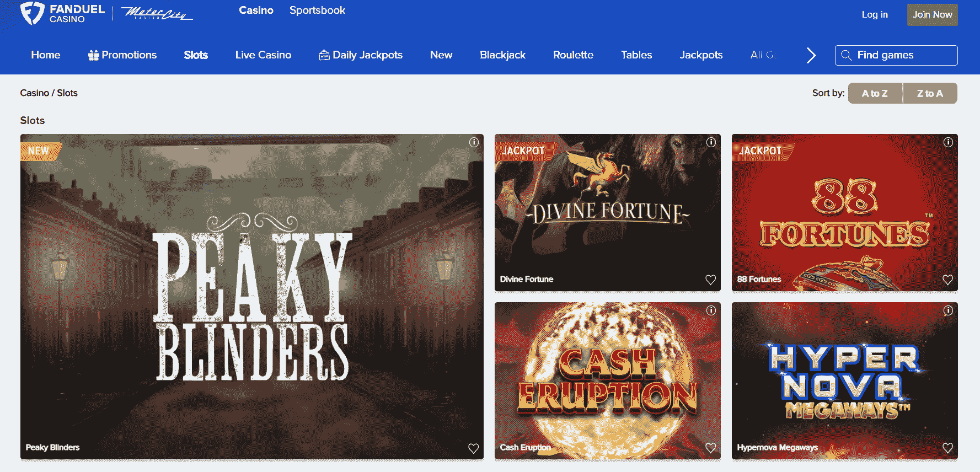
Task: Click the MotorCity Casino logo
Action: tap(157, 13)
